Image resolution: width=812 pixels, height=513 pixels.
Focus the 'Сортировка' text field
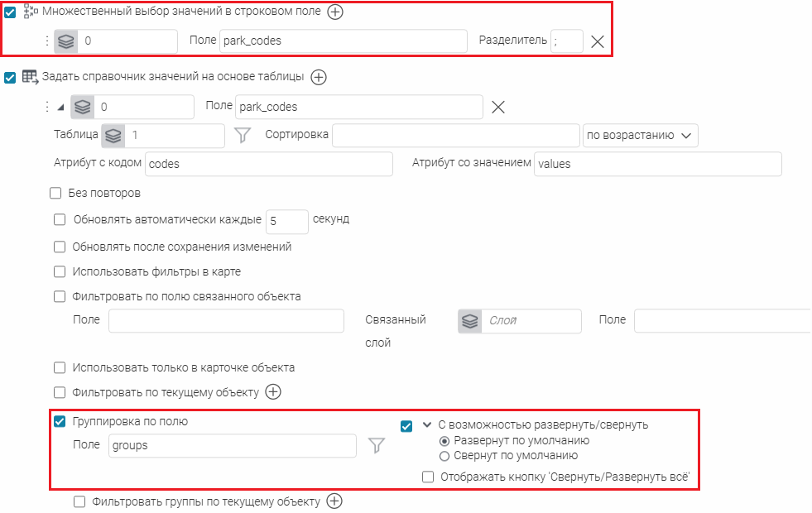(455, 136)
